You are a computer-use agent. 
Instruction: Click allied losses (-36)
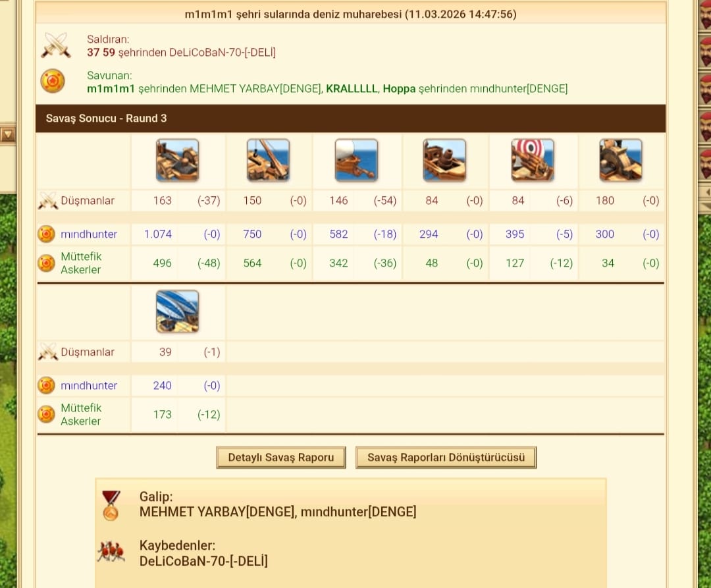(x=385, y=263)
